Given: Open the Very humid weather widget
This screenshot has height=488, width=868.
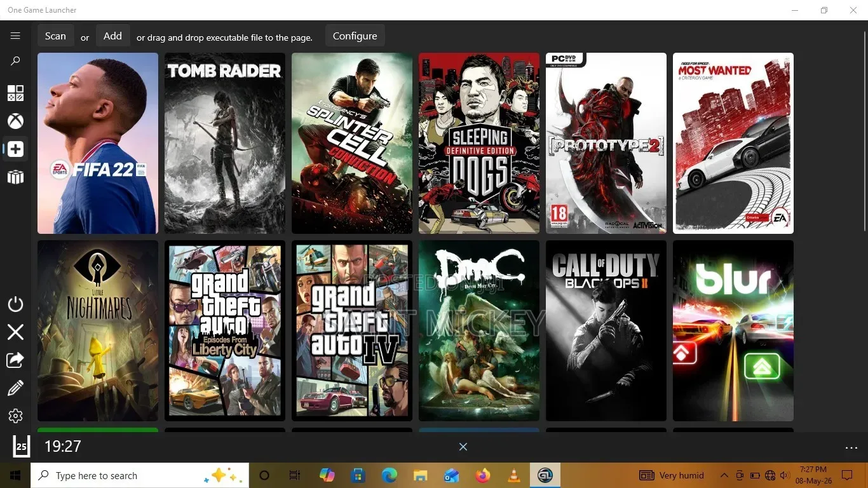Looking at the screenshot, I should pos(672,475).
